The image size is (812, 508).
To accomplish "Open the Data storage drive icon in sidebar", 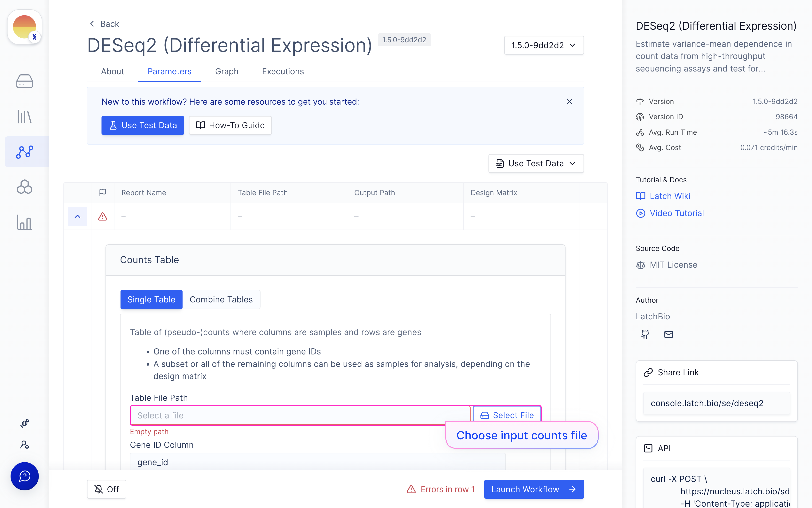I will click(24, 81).
